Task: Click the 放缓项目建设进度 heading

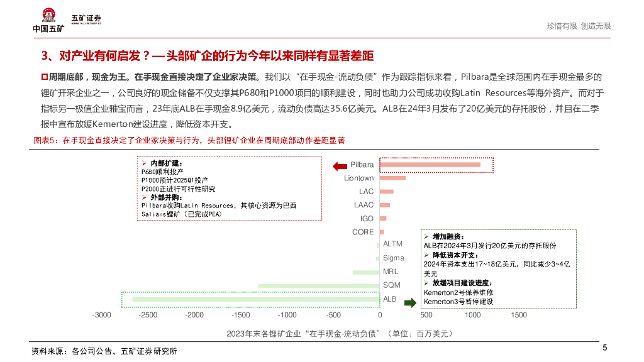Action: 462,283
